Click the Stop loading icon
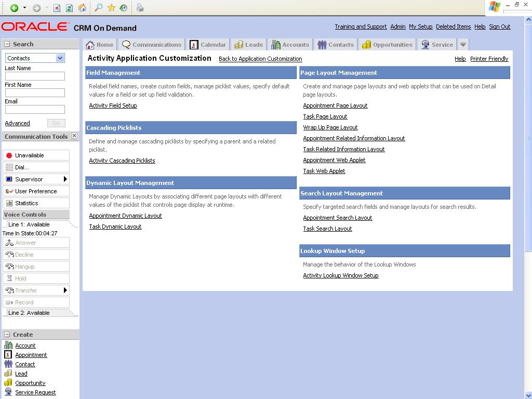This screenshot has width=532, height=399. [57, 8]
